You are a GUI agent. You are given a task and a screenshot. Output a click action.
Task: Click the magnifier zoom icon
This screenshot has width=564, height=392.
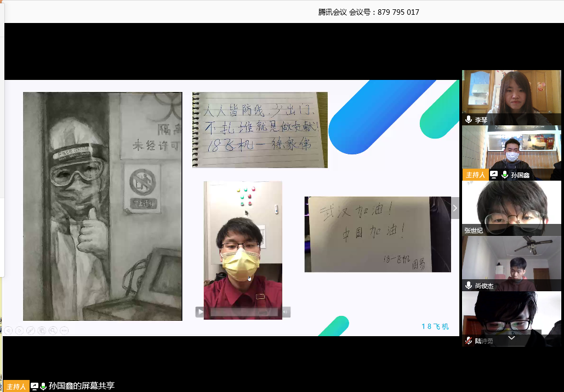click(x=53, y=330)
